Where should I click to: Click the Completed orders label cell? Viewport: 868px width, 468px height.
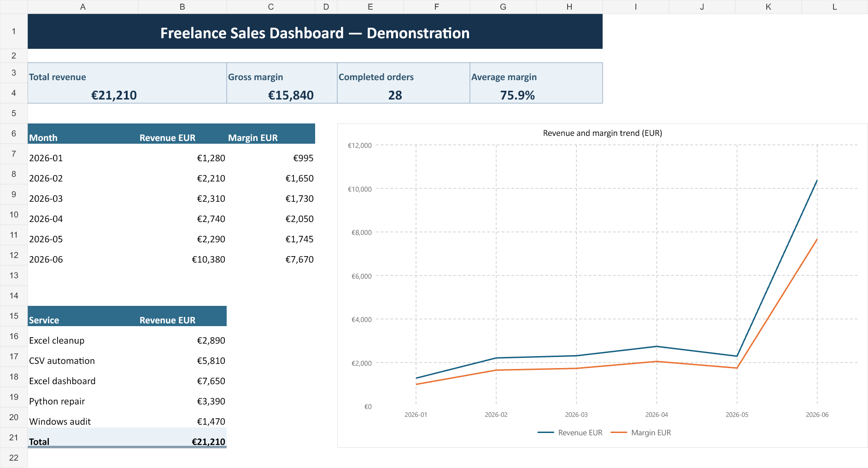click(404, 73)
